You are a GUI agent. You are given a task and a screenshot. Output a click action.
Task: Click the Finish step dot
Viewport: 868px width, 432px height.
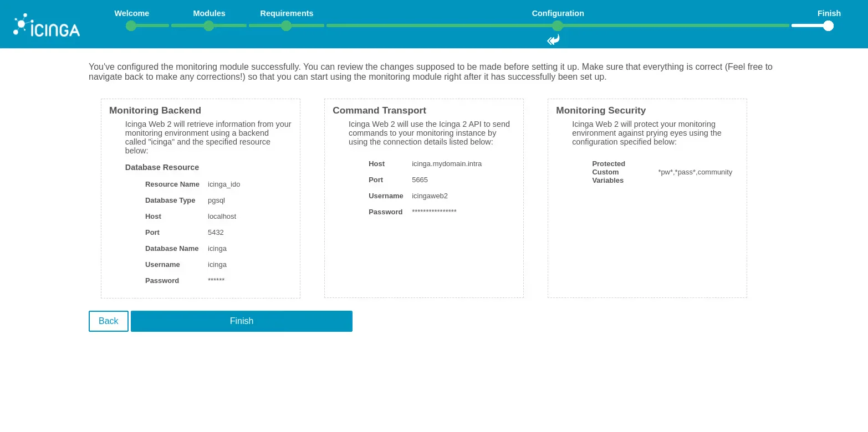point(828,25)
